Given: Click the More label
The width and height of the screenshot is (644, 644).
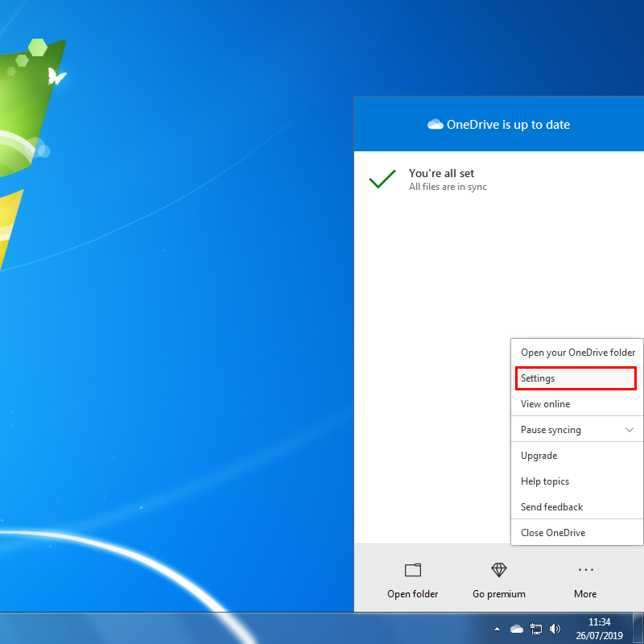Looking at the screenshot, I should (x=585, y=594).
